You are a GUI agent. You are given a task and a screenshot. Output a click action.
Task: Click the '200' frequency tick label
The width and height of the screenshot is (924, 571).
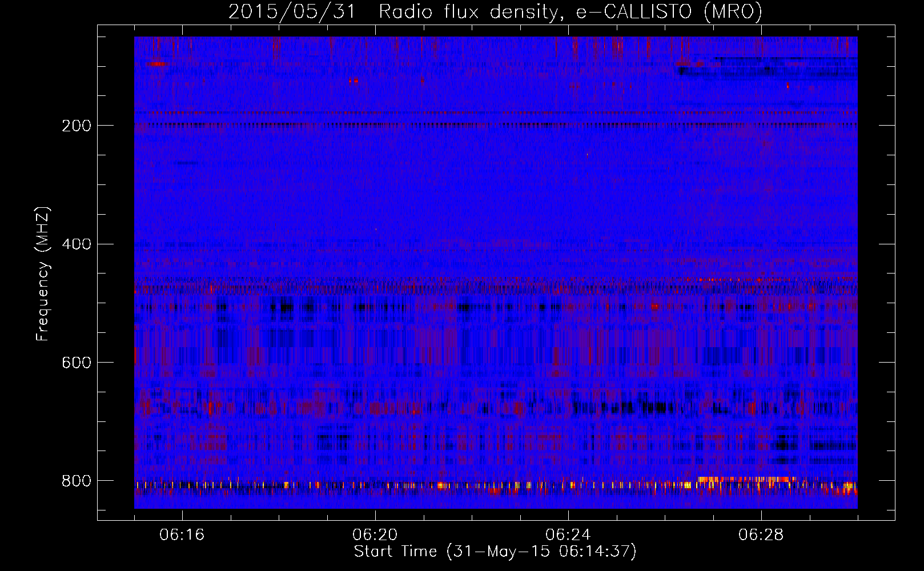click(x=77, y=126)
